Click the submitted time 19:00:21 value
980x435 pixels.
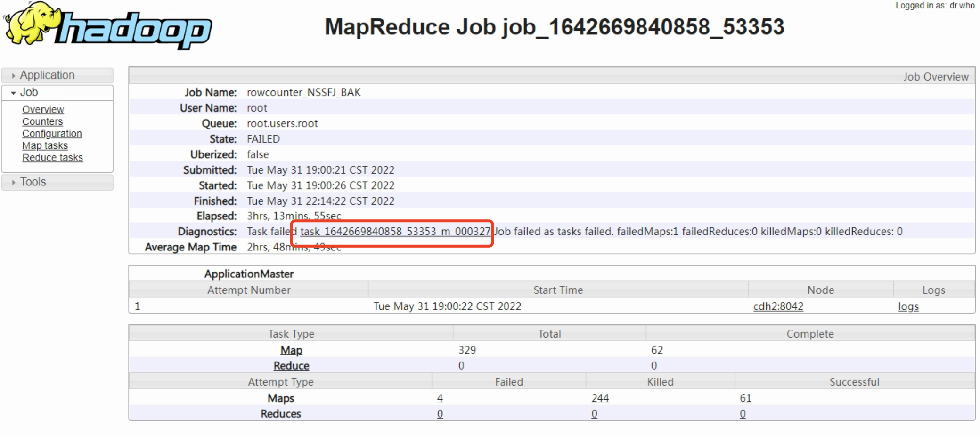(x=320, y=170)
